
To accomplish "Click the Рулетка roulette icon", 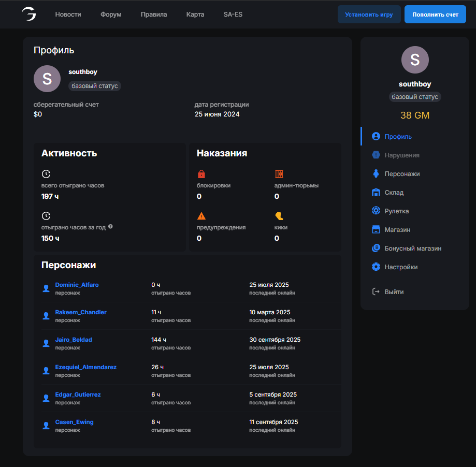I will 376,211.
